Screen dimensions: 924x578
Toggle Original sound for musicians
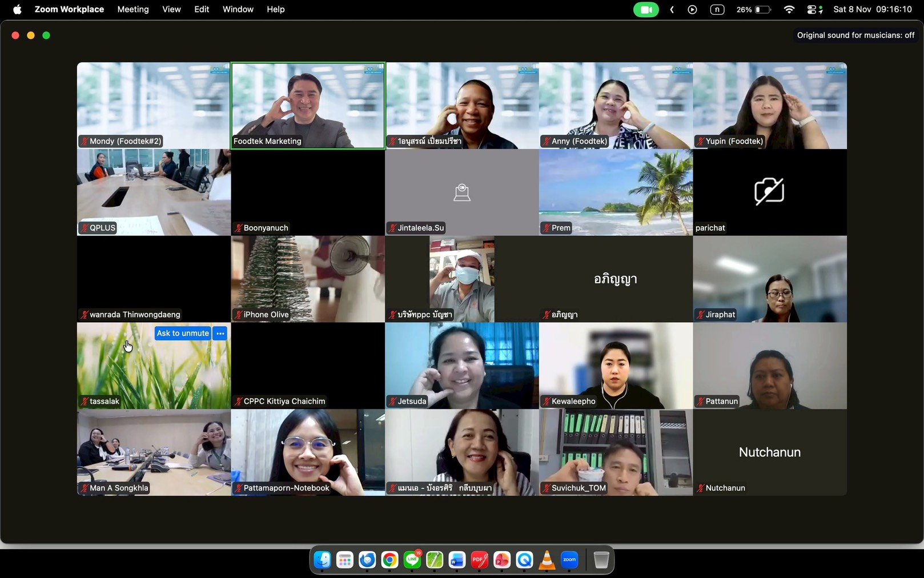pos(855,35)
